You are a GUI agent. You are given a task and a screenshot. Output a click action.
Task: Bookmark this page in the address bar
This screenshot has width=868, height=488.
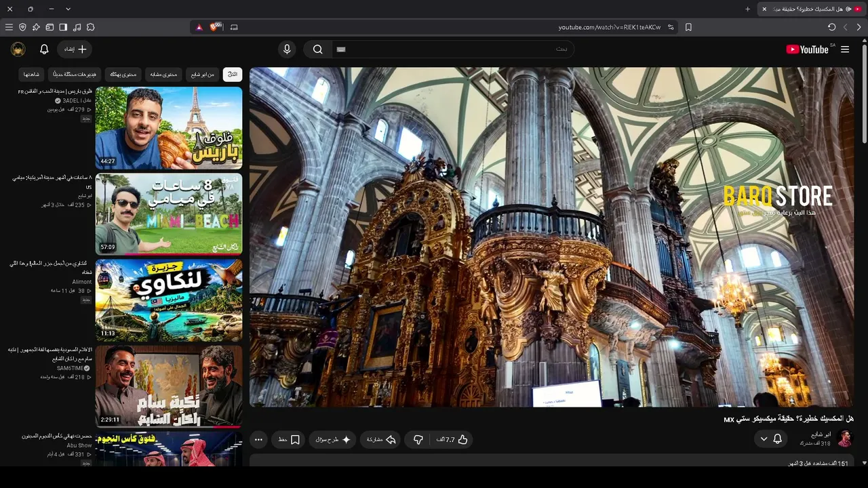click(x=688, y=27)
